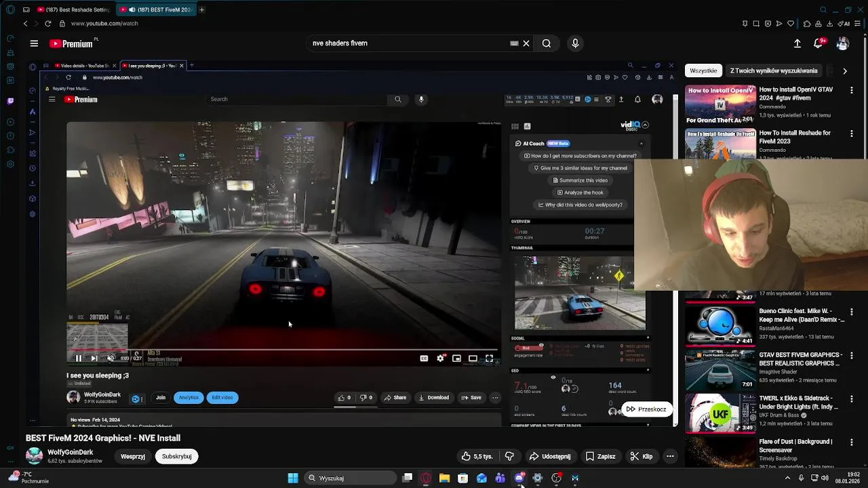The height and width of the screenshot is (488, 868).
Task: Open options menu for Bueno Clinic video
Action: 852,312
